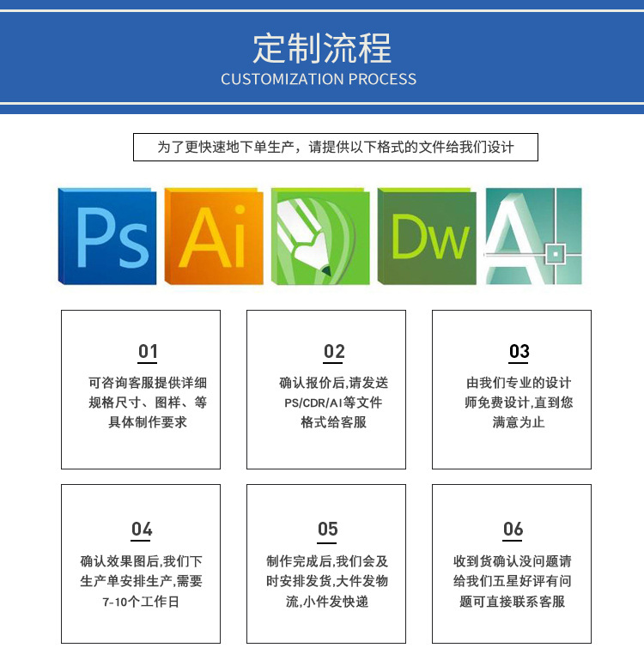
Task: Select the step 02 number
Action: tap(334, 352)
